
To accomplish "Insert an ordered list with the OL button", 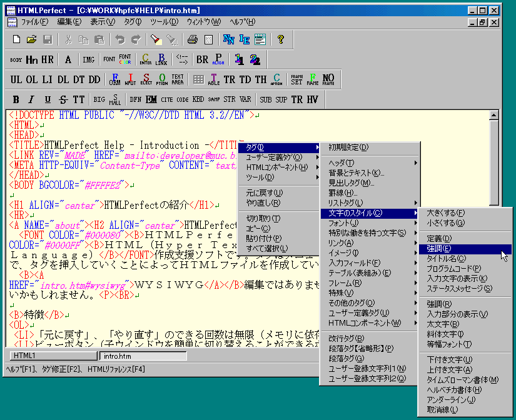I will click(x=32, y=79).
